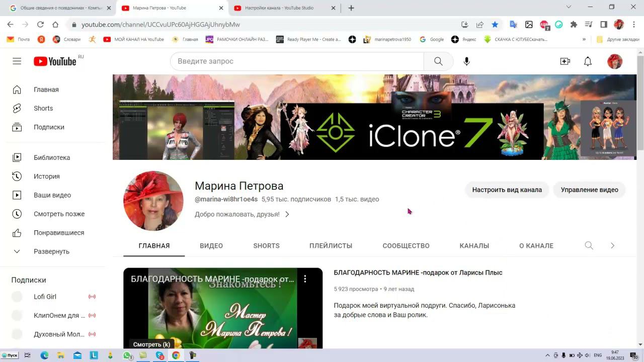Viewport: 644px width, 362px height.
Task: Open the account avatar menu
Action: pyautogui.click(x=615, y=61)
